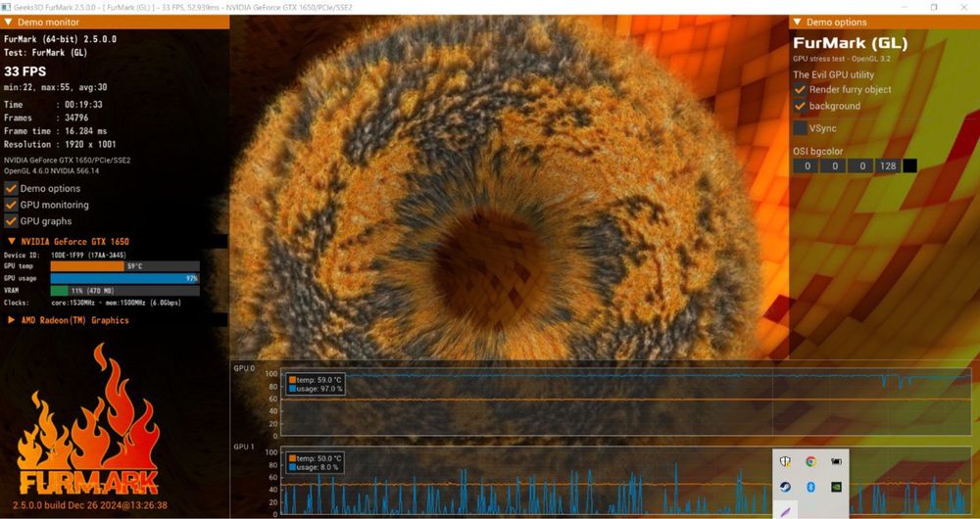The width and height of the screenshot is (980, 519).
Task: Click the orange temp legend marker for GPU 0
Action: [292, 380]
